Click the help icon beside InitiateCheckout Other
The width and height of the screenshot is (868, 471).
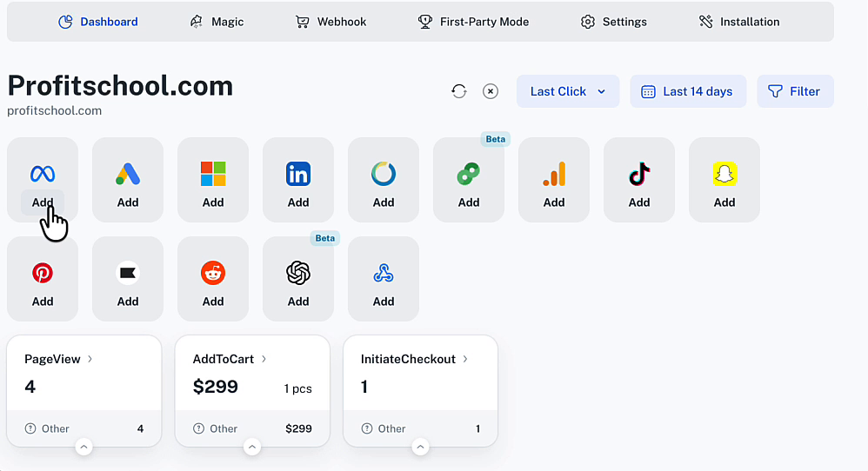pos(367,428)
